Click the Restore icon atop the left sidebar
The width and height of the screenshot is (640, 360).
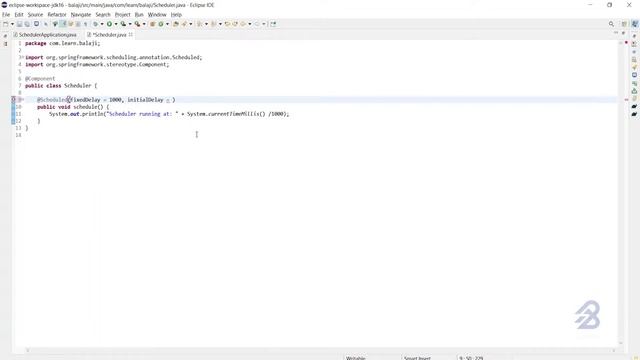pos(5,36)
